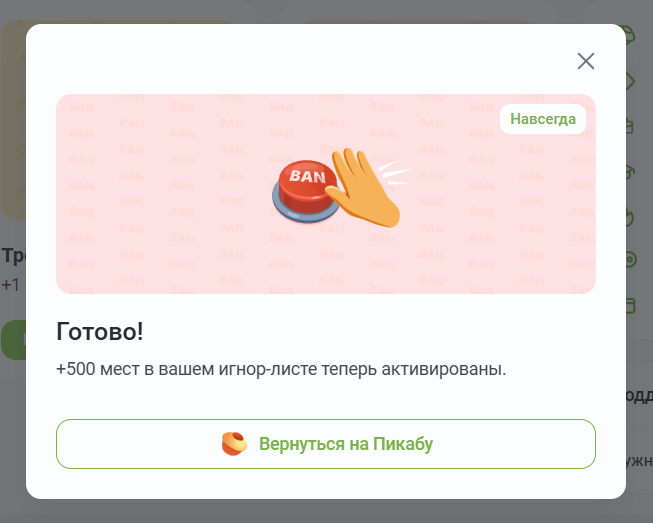Click the "+1" text at left edge
The height and width of the screenshot is (523, 653).
(10, 285)
